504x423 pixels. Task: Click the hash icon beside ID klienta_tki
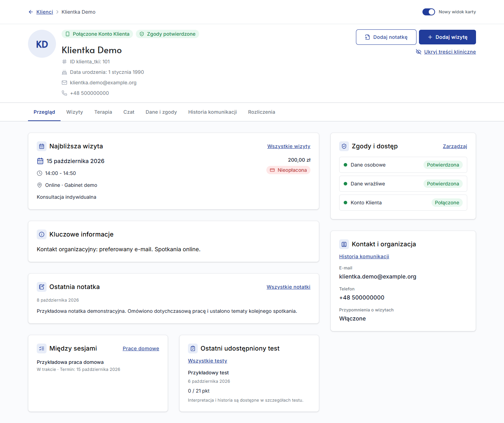tap(64, 62)
